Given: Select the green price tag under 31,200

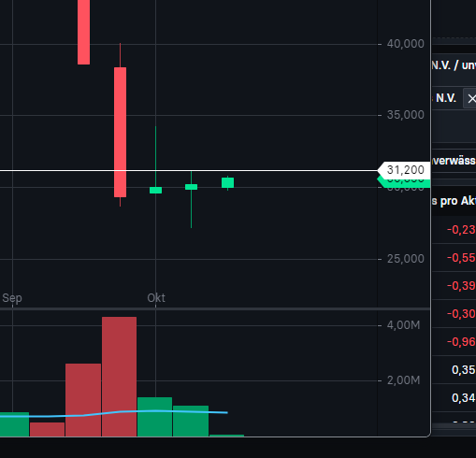Looking at the screenshot, I should click(404, 183).
